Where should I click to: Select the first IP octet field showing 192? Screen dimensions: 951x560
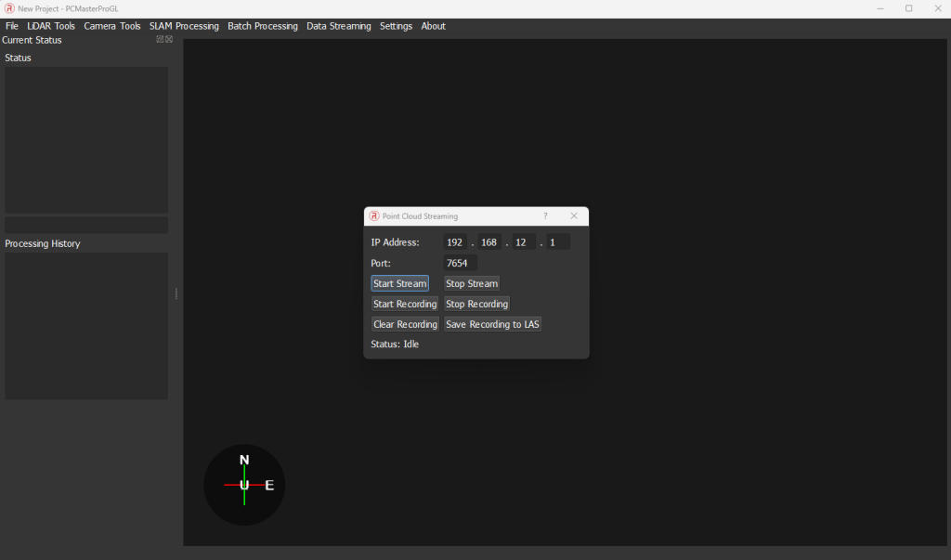click(455, 242)
